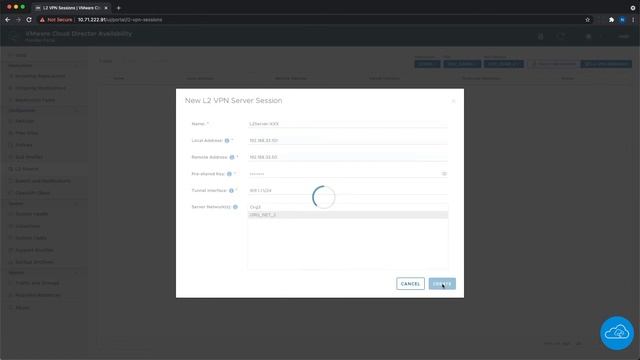Select the L2 VPN Sessions browser tab

71,8
